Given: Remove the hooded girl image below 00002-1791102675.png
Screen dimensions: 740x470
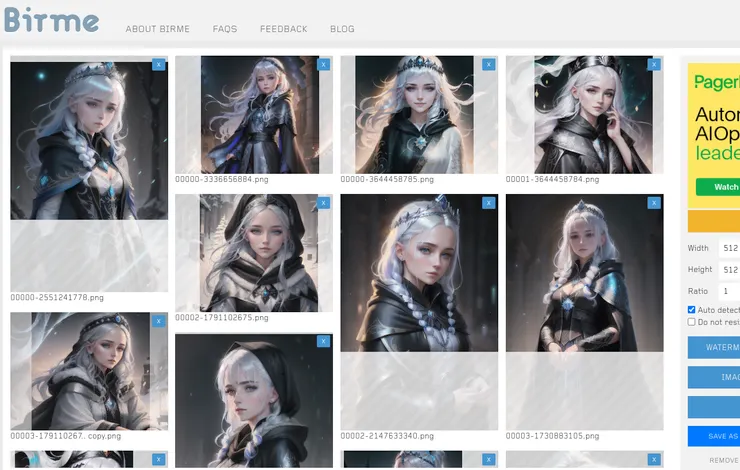Looking at the screenshot, I should (323, 341).
